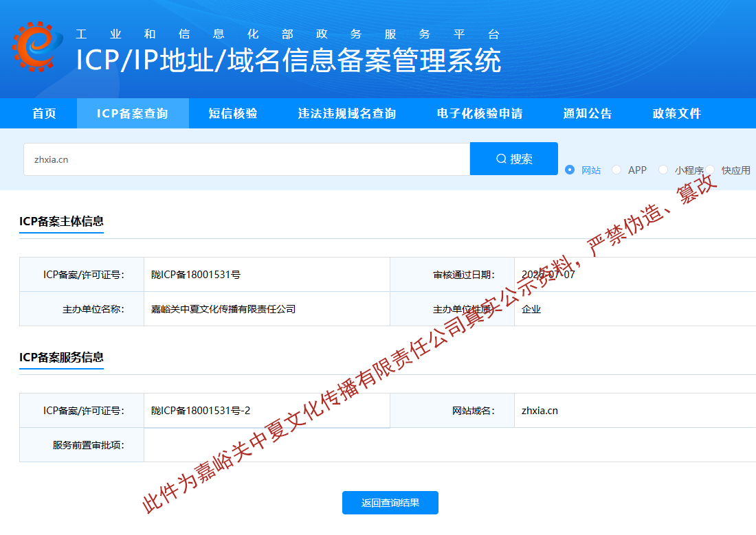The height and width of the screenshot is (535, 756).
Task: Focus the search box containing zhxia.cn
Action: [x=247, y=159]
